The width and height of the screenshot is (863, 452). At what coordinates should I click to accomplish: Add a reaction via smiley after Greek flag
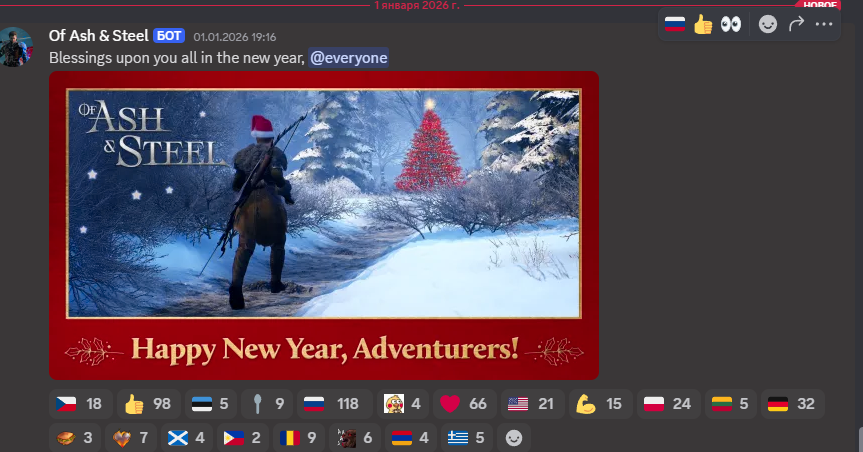514,438
